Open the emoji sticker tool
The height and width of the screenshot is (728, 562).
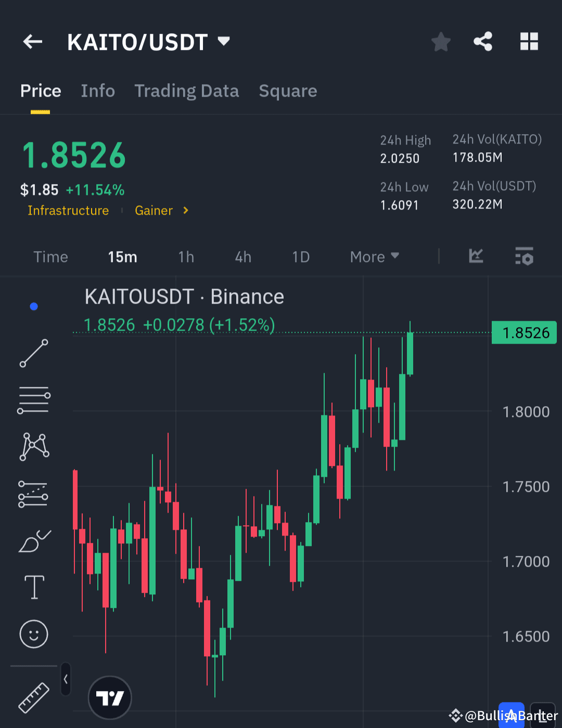coord(33,634)
